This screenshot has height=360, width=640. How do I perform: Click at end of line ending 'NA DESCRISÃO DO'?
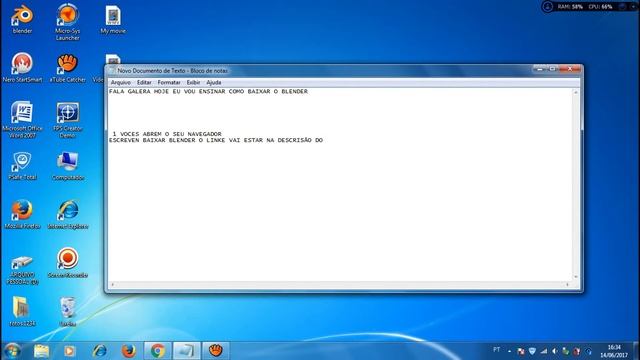(x=324, y=140)
